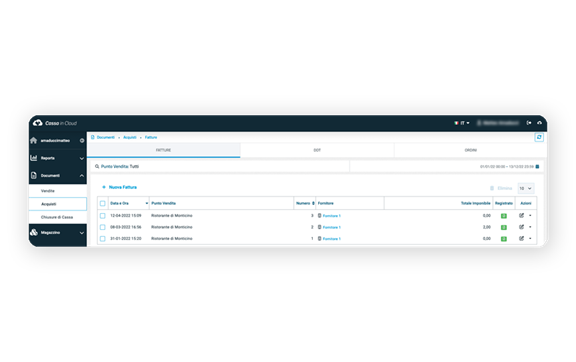Click the Documenti file icon in sidebar
The height and width of the screenshot is (362, 576).
pyautogui.click(x=34, y=175)
